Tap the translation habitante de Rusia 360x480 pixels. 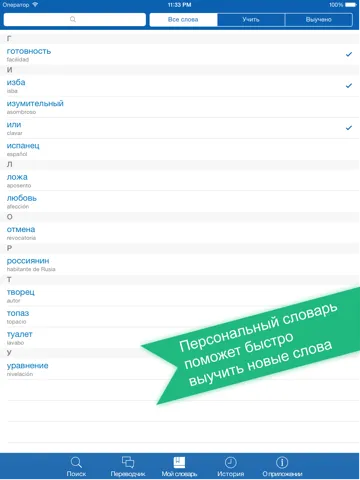[31, 269]
